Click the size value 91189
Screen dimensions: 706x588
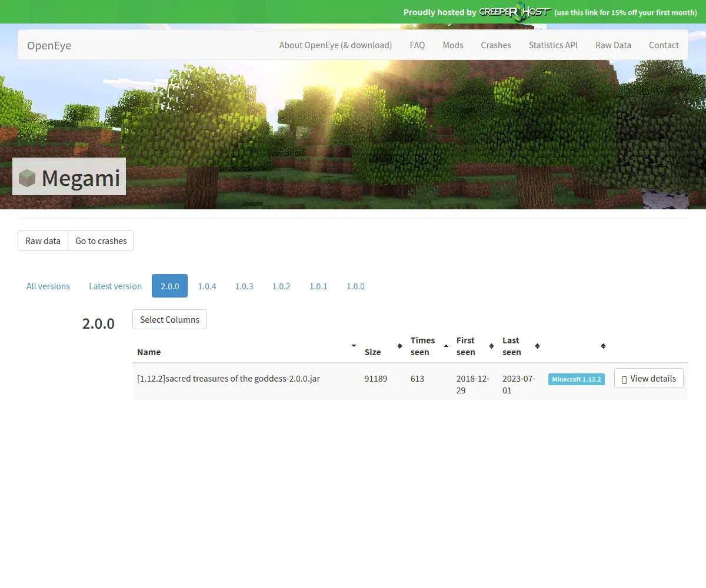click(376, 378)
